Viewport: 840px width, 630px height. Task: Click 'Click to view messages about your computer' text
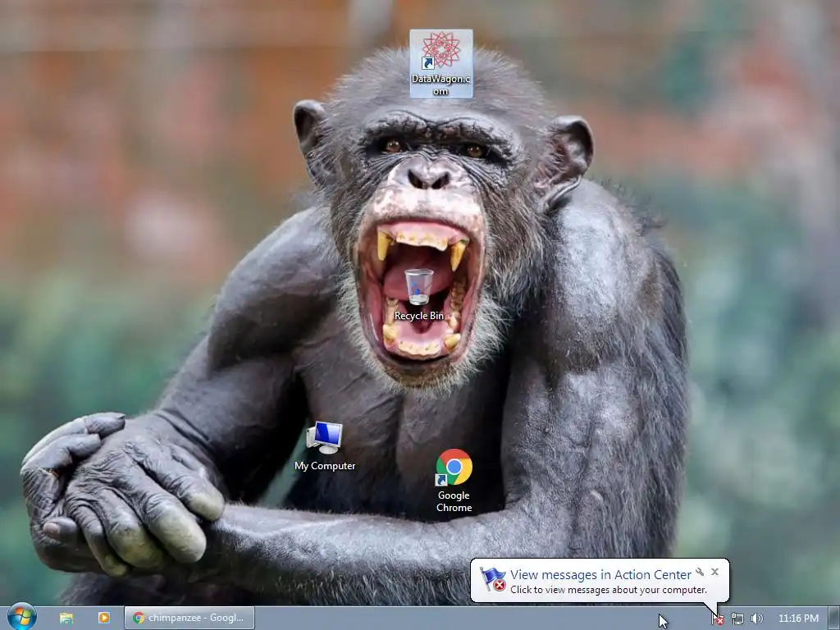[x=609, y=590]
